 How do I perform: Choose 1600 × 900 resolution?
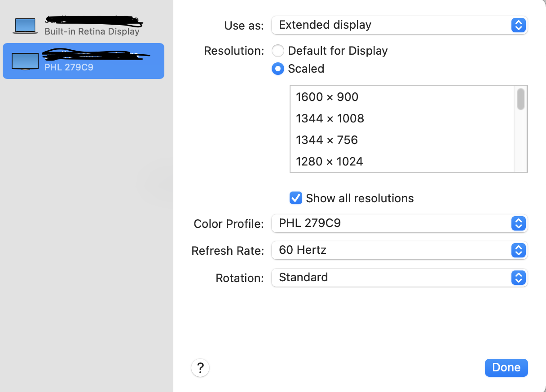pos(327,97)
